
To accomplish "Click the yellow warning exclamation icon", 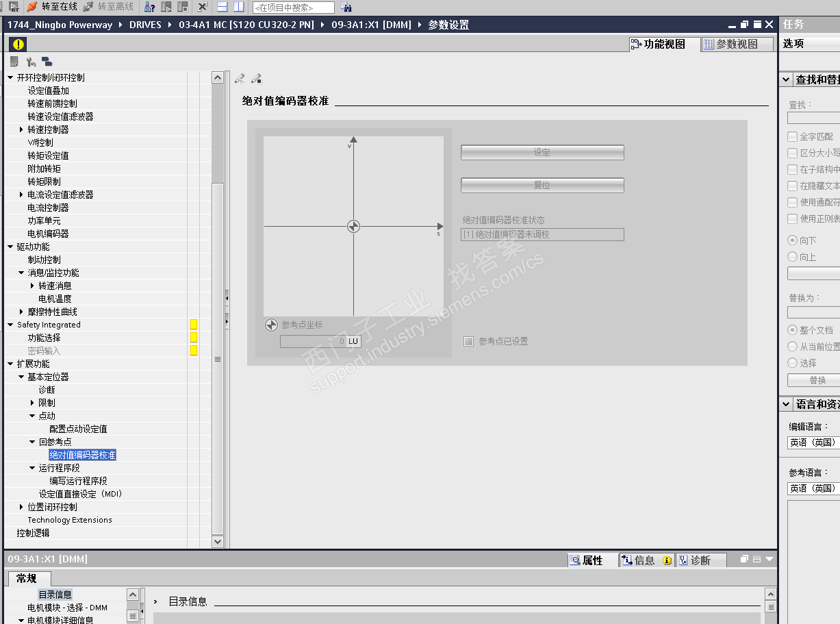I will [x=18, y=44].
